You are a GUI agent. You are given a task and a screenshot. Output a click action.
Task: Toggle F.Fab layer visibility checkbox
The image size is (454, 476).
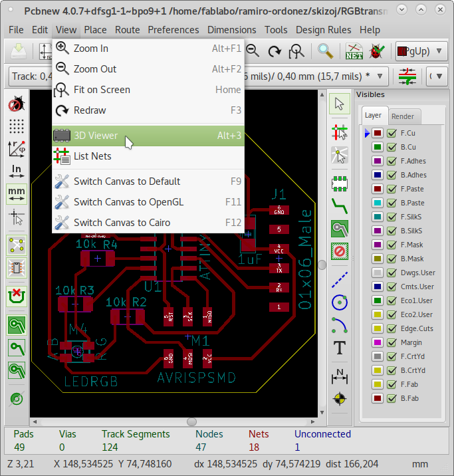coord(392,384)
